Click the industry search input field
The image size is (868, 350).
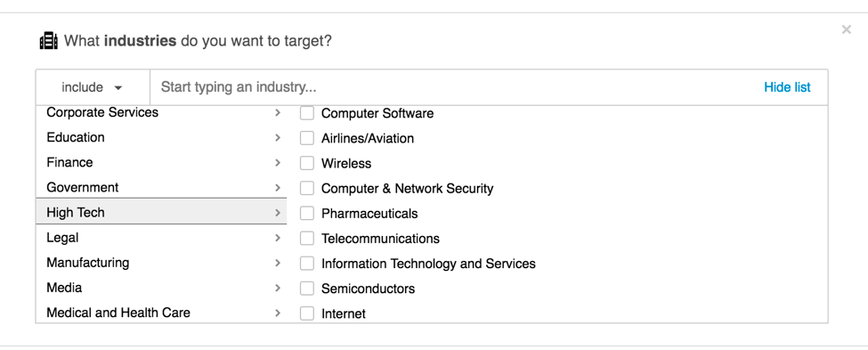[x=454, y=87]
